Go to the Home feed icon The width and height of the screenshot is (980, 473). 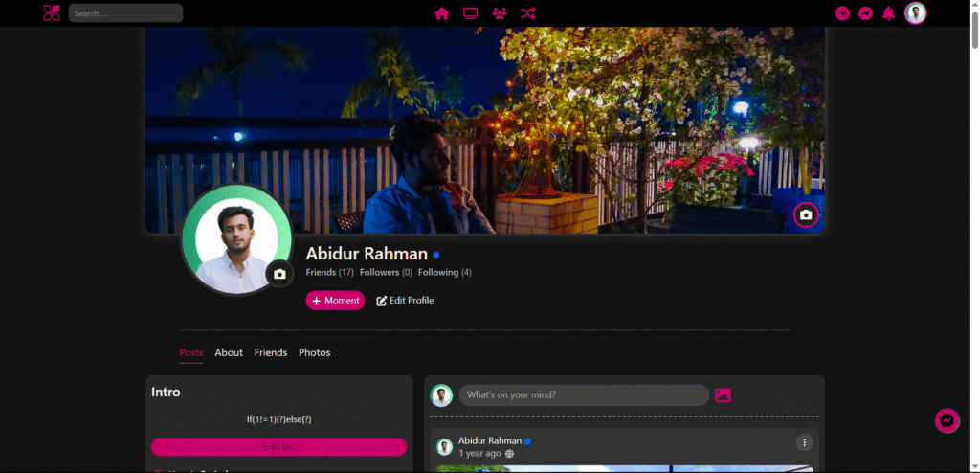click(x=442, y=13)
